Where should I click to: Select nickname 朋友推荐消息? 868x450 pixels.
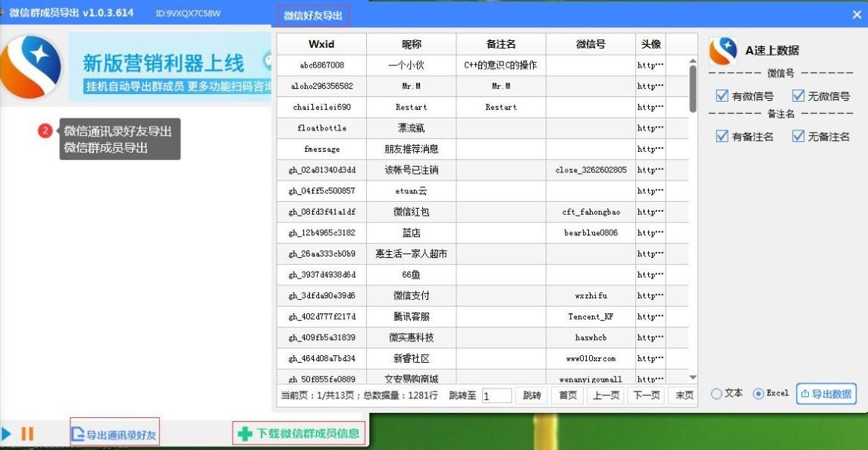(x=412, y=149)
